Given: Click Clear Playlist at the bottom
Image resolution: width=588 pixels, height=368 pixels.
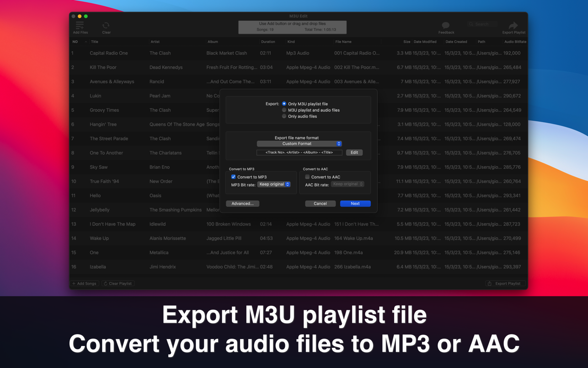Looking at the screenshot, I should tap(118, 284).
